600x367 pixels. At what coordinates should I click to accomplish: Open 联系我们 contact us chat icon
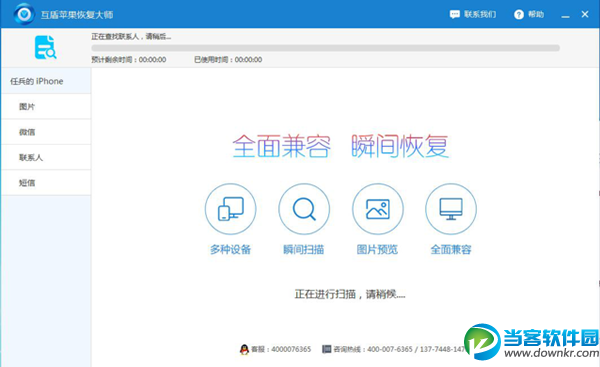tap(454, 15)
